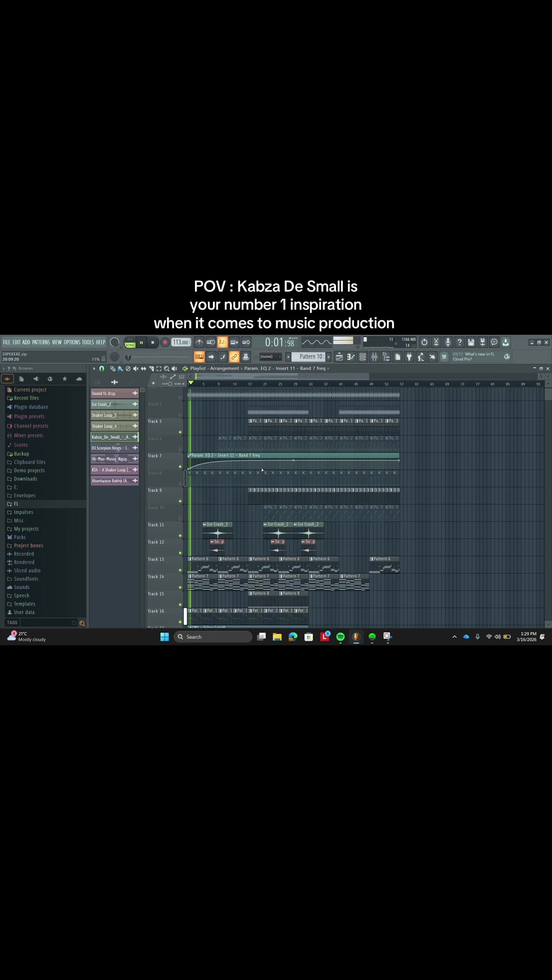Toggle Pattern/Song mode switch
Image resolution: width=552 pixels, height=980 pixels.
tap(130, 342)
